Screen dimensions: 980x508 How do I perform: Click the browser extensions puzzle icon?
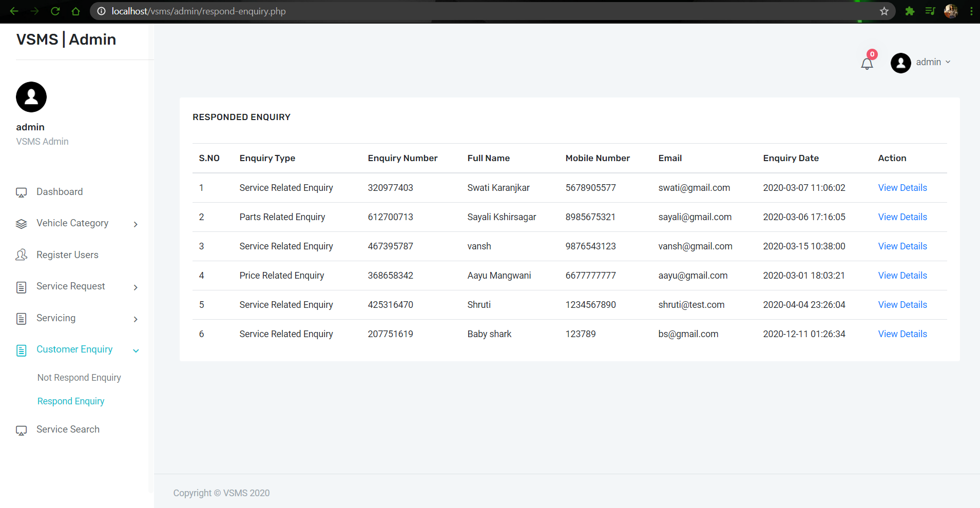(910, 11)
